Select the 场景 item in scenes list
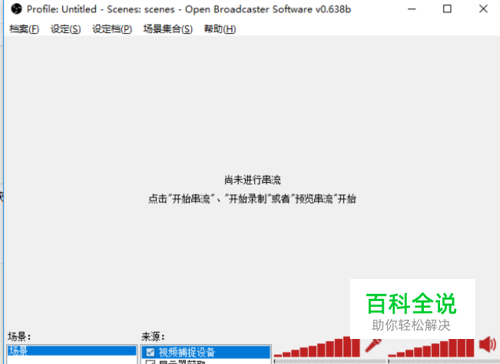Image resolution: width=500 pixels, height=364 pixels. click(x=72, y=351)
